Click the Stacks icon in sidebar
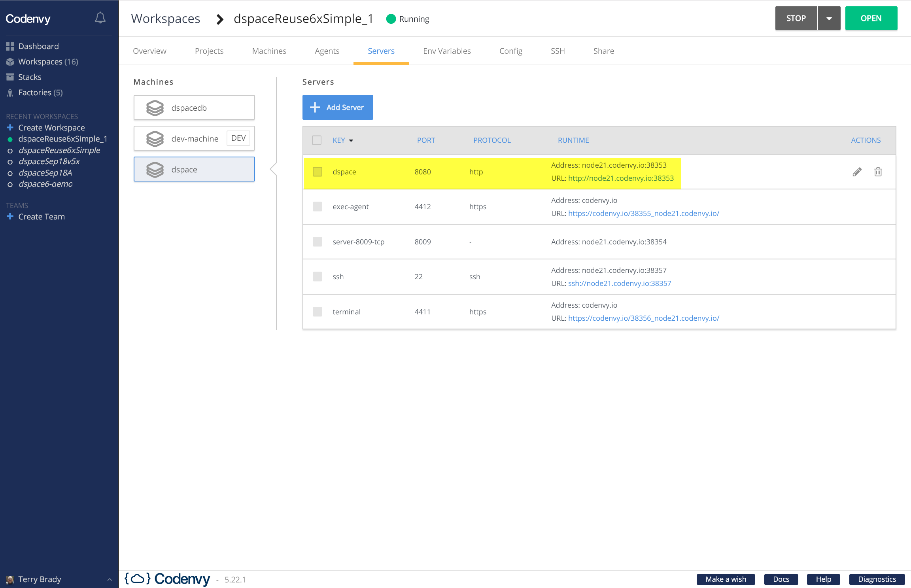Viewport: 911px width, 588px height. coord(10,77)
